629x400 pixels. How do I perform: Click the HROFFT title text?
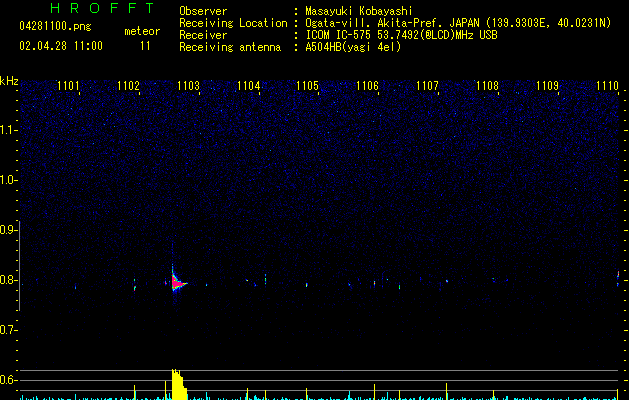[101, 8]
